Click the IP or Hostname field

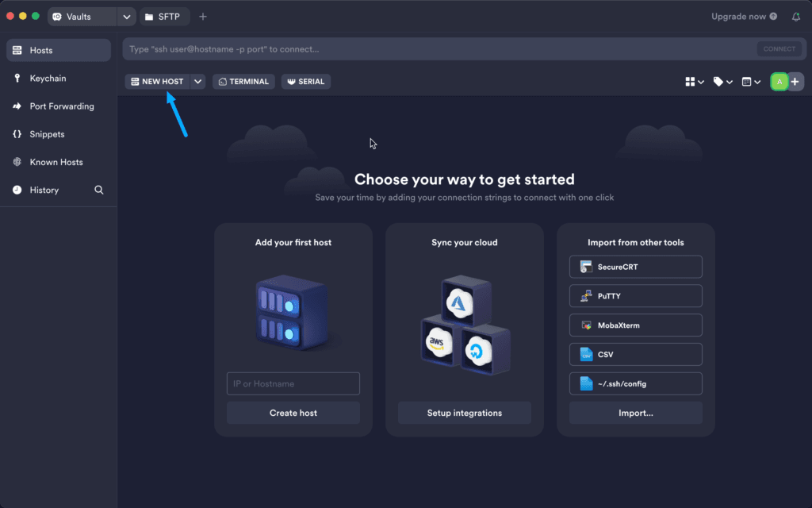pos(293,384)
